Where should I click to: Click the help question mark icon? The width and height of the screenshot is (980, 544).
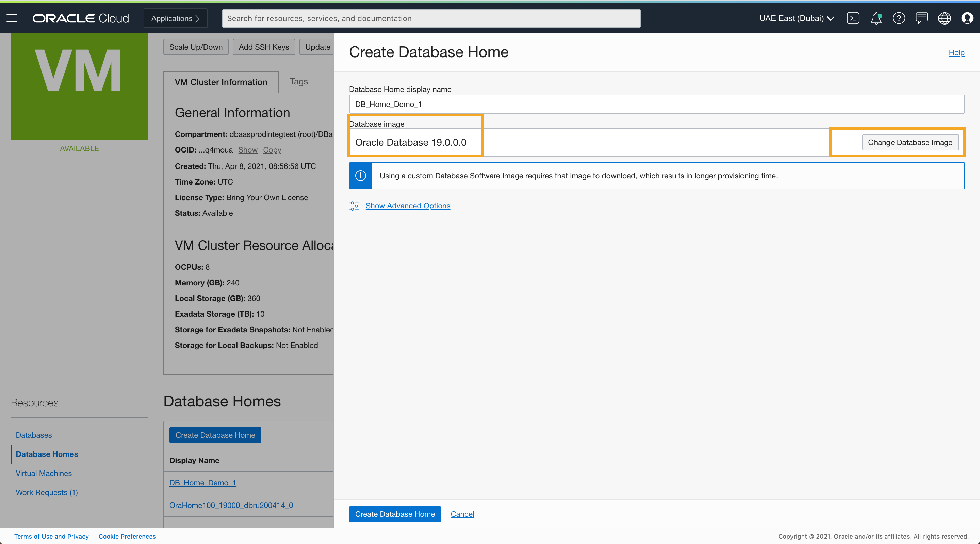[x=899, y=18]
